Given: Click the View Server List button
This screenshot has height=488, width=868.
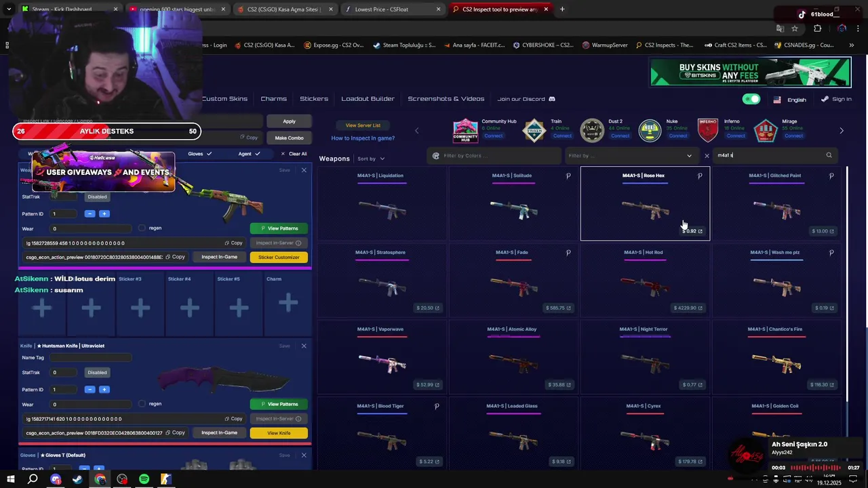Looking at the screenshot, I should click(x=363, y=125).
